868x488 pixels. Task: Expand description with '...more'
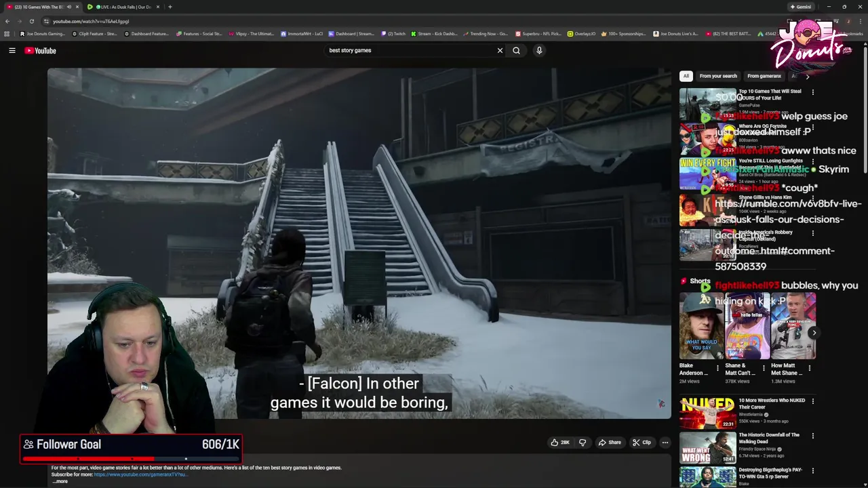[60, 481]
